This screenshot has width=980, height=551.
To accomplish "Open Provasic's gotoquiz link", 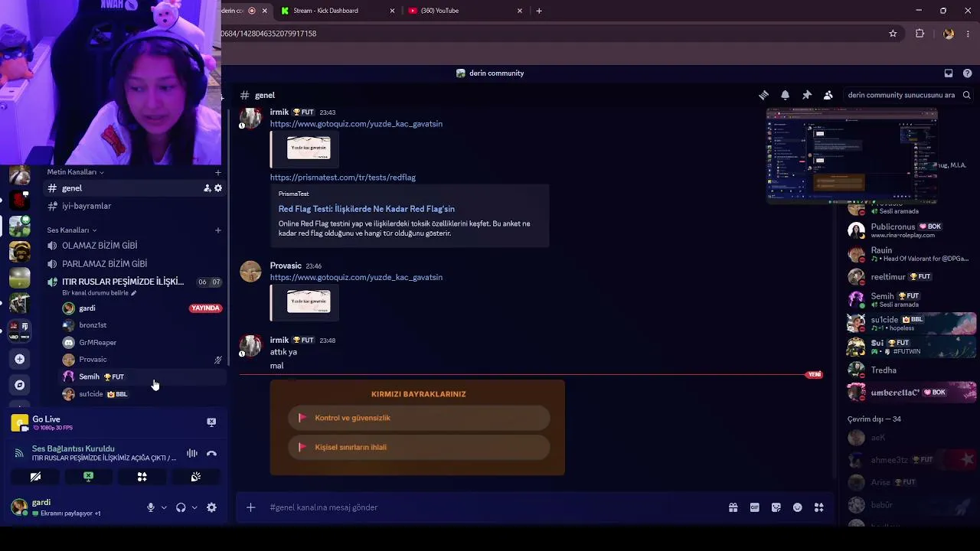I will 356,277.
